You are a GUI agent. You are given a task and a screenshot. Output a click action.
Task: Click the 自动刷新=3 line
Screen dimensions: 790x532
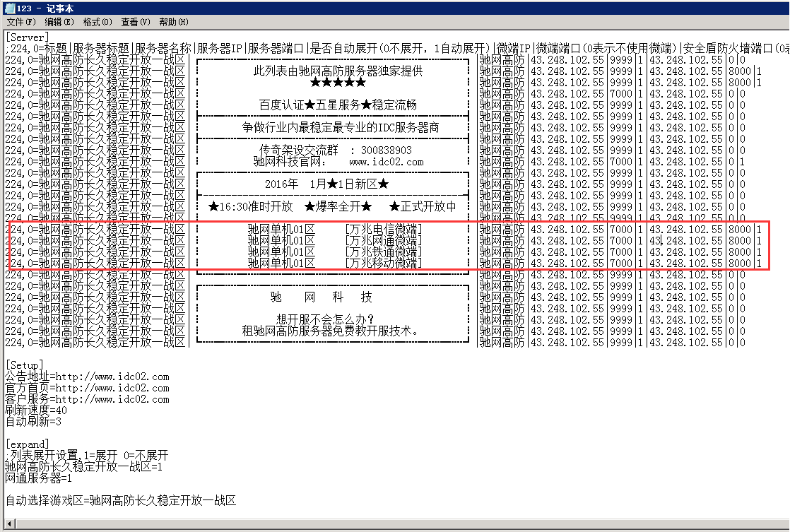[33, 421]
